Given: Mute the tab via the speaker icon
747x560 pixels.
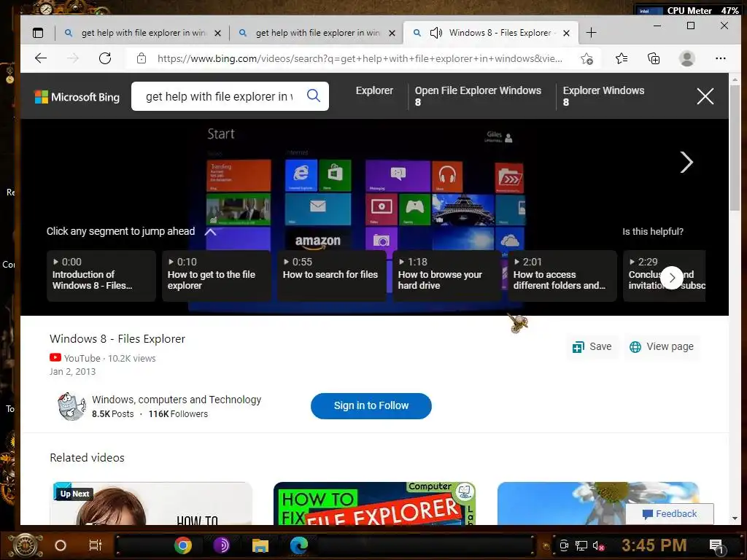Looking at the screenshot, I should tap(436, 33).
